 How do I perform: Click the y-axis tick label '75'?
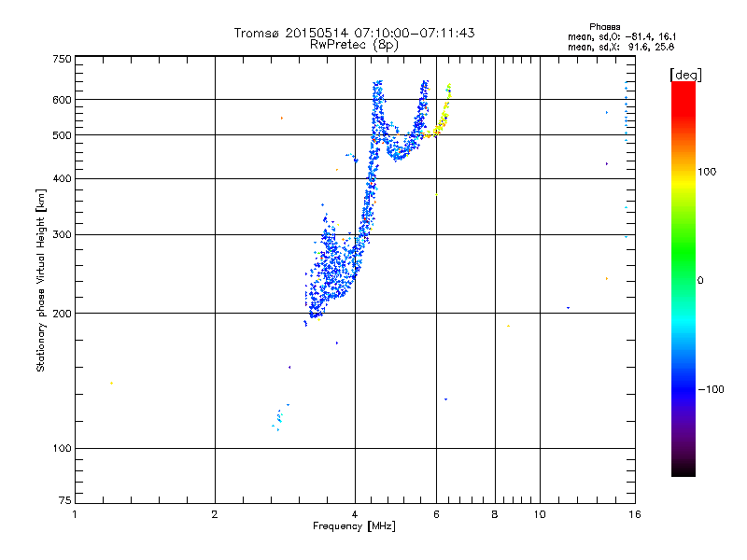65,500
